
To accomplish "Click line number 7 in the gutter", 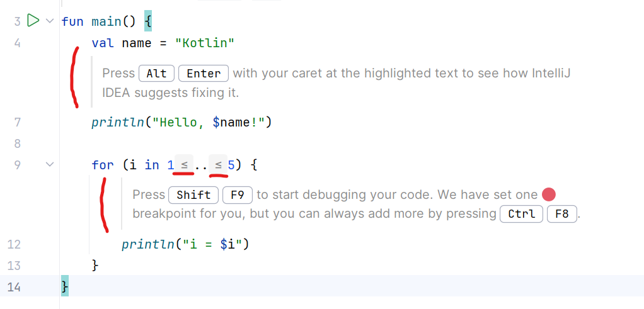I will pyautogui.click(x=18, y=121).
